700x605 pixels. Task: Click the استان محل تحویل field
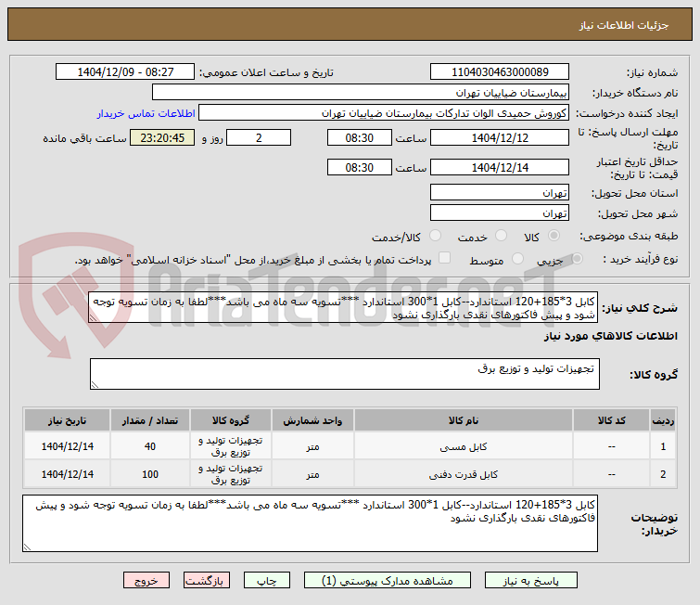point(500,192)
